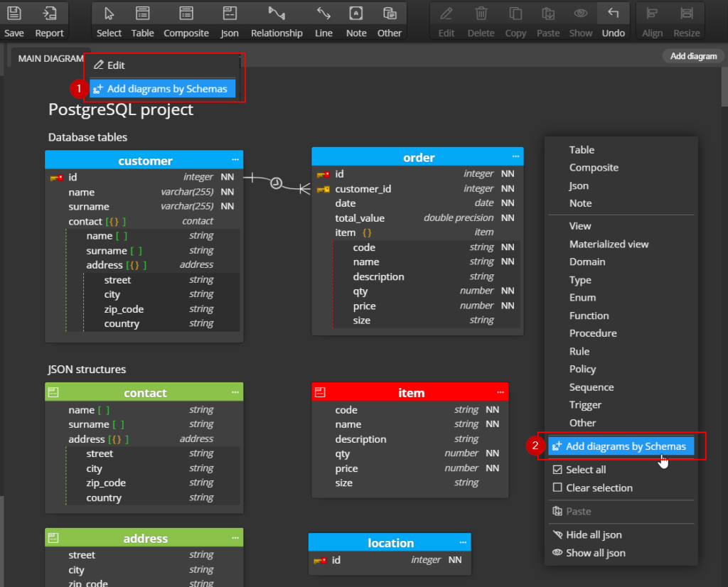Select Sequence in the context menu

tap(591, 387)
